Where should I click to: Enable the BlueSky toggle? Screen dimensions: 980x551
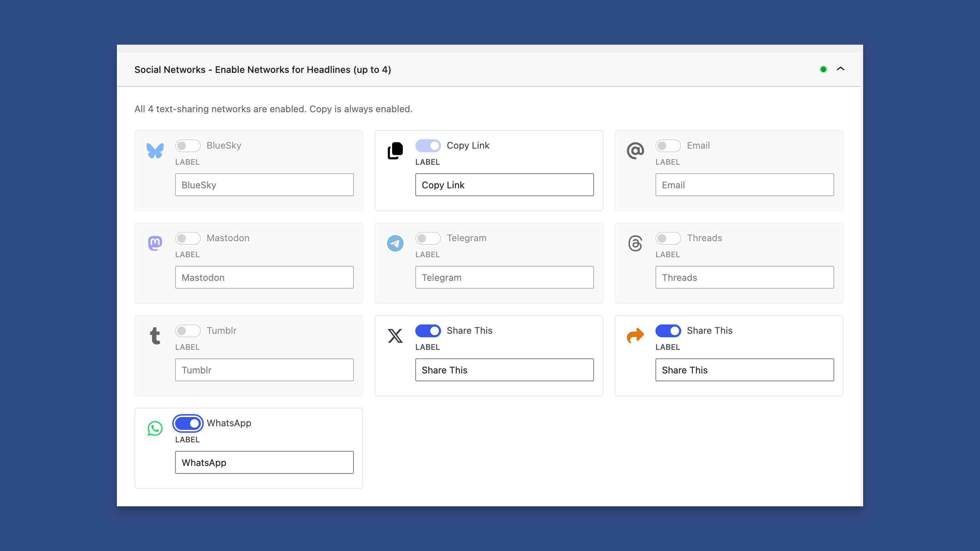188,146
